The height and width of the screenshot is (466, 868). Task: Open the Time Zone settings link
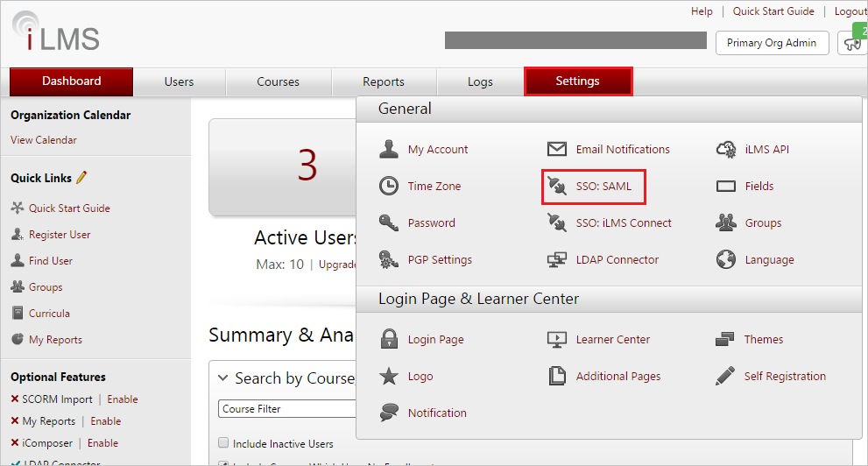pyautogui.click(x=434, y=186)
